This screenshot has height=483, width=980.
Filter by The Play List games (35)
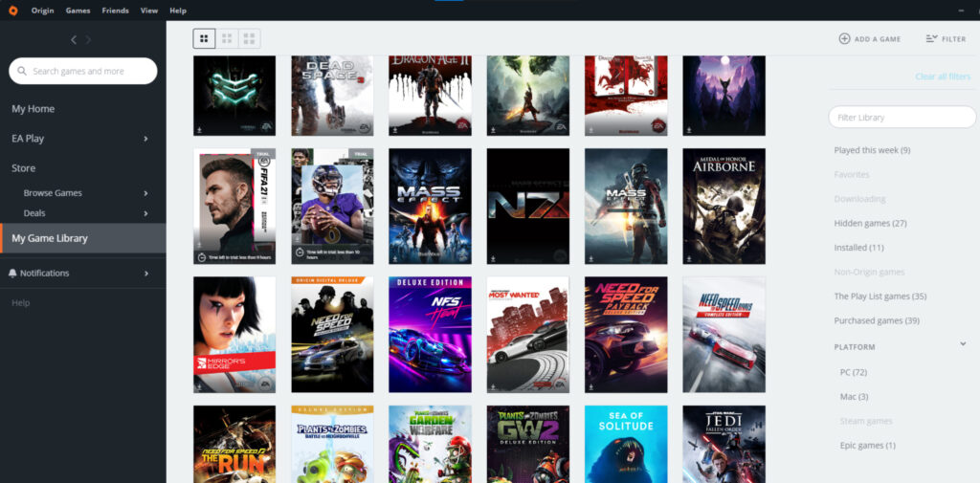(880, 296)
